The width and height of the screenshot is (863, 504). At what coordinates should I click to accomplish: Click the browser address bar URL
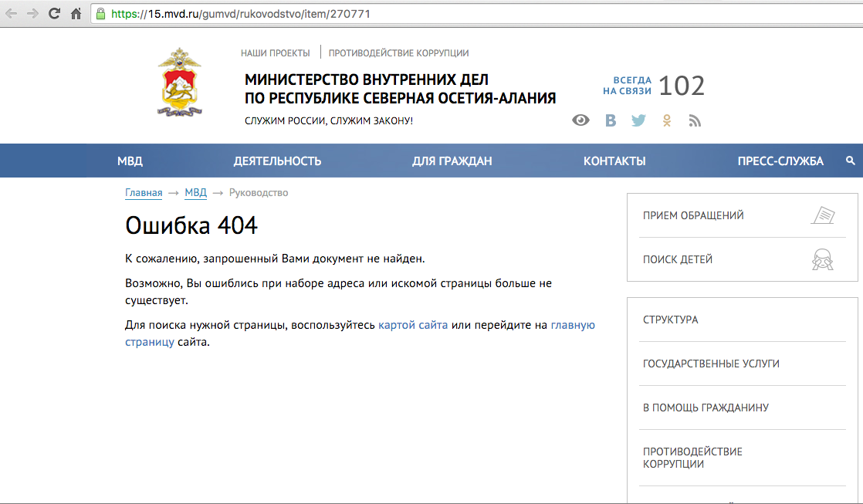click(x=245, y=13)
